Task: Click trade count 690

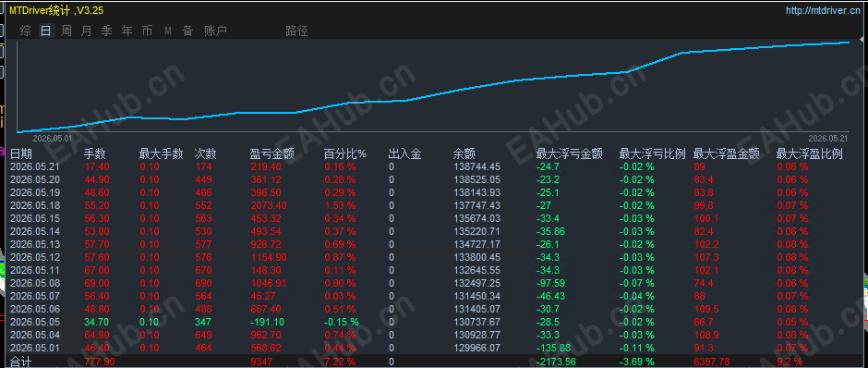Action: 203,283
